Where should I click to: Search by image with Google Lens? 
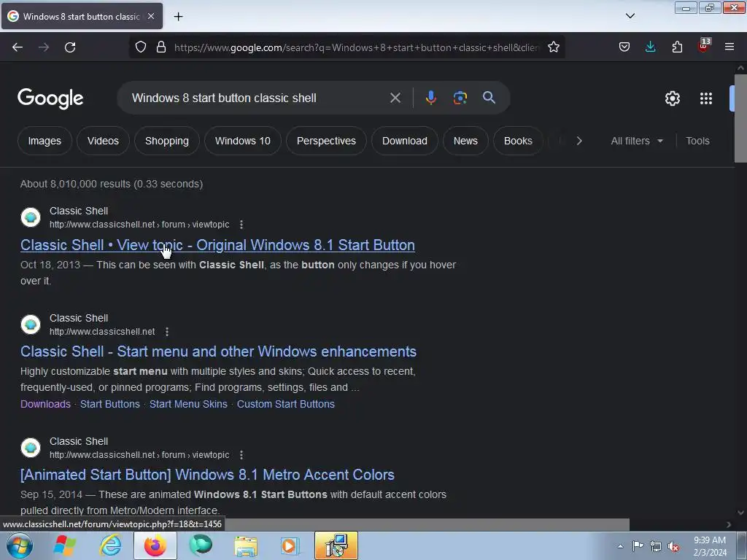point(460,98)
